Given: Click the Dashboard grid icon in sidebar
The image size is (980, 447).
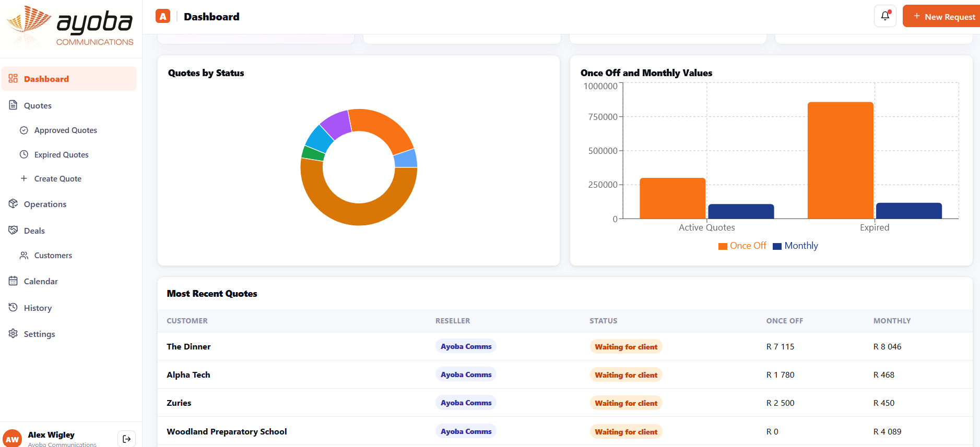Looking at the screenshot, I should 13,78.
